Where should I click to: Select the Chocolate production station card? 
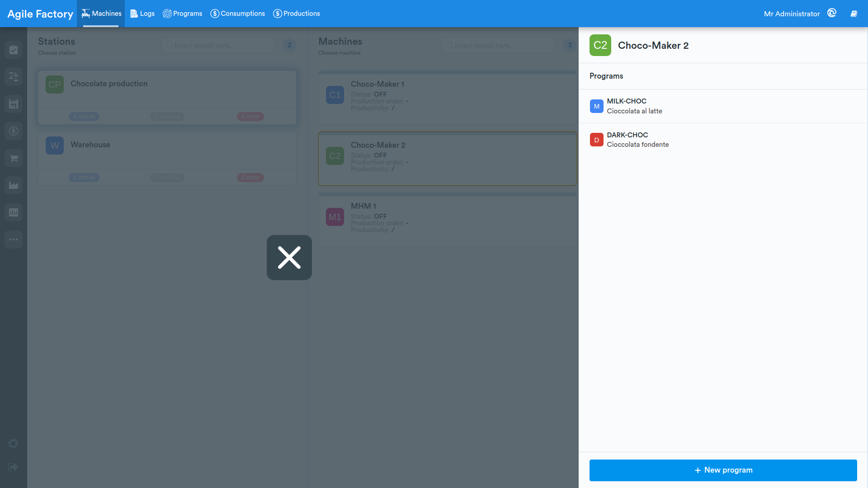click(167, 97)
